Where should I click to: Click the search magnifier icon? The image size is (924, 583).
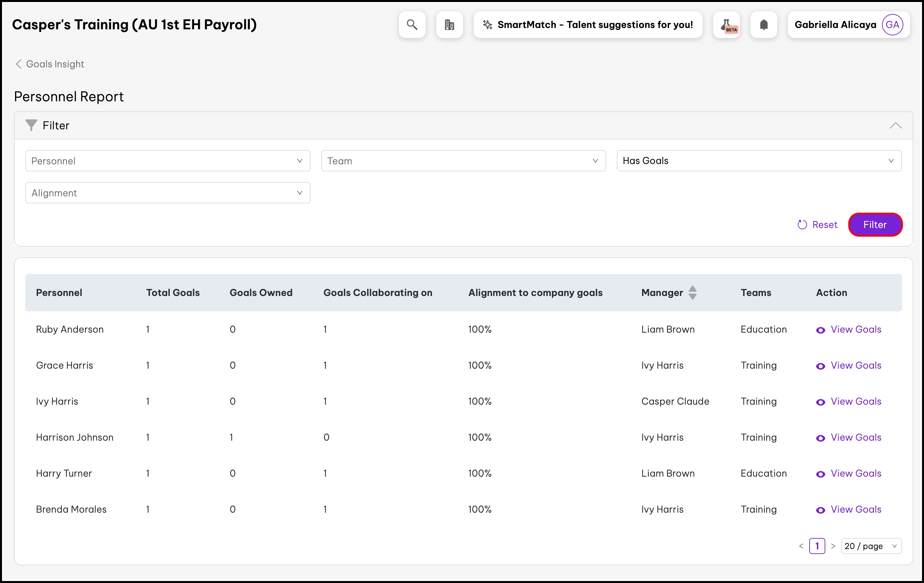pos(412,25)
